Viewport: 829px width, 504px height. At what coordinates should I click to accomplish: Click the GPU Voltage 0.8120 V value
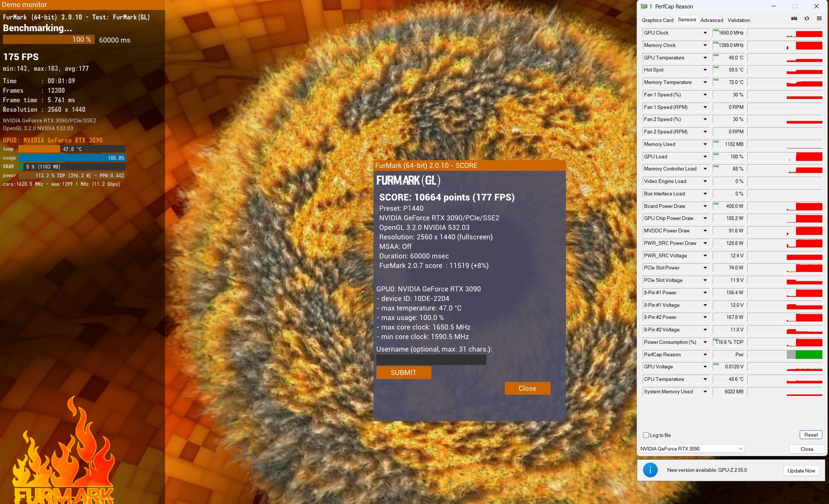pyautogui.click(x=729, y=367)
